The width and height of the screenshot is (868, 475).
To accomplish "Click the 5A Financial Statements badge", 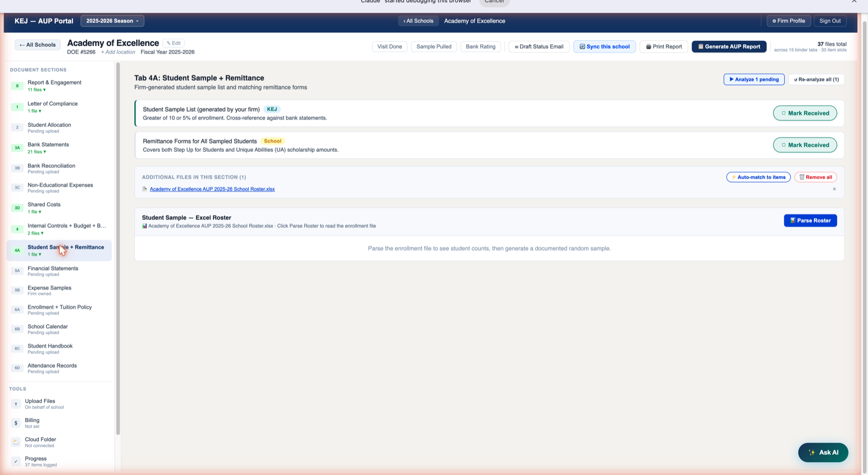I will 17,271.
